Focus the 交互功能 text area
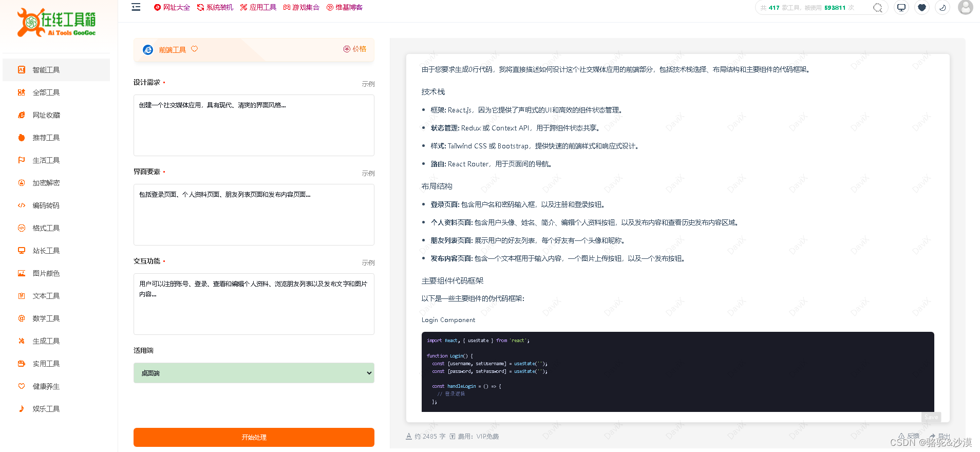The width and height of the screenshot is (980, 452). pyautogui.click(x=254, y=304)
